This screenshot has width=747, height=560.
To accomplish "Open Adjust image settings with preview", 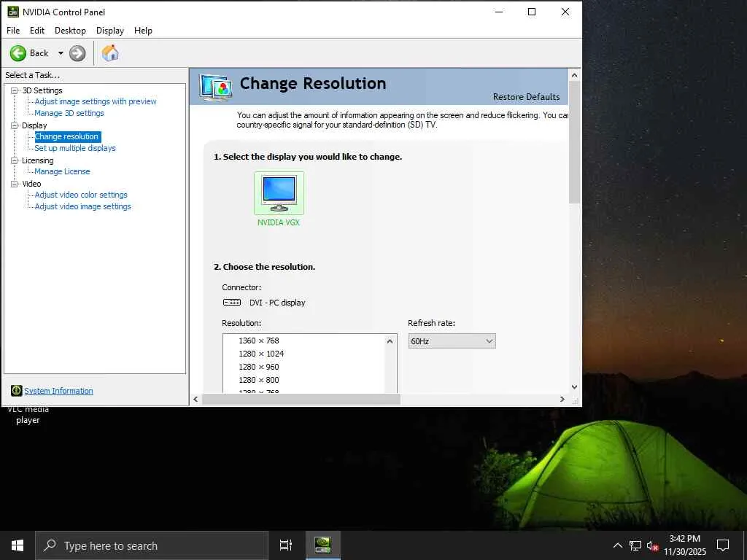I will click(x=96, y=101).
